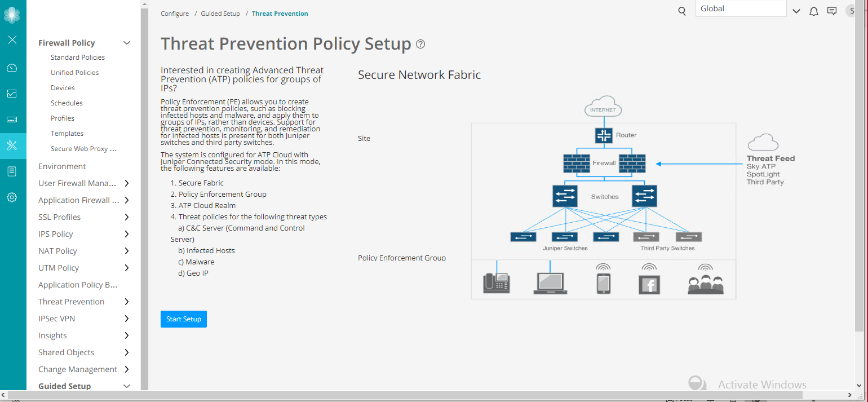Open the Global scope dropdown chevron
Viewport: 868px width, 402px height.
coord(796,11)
